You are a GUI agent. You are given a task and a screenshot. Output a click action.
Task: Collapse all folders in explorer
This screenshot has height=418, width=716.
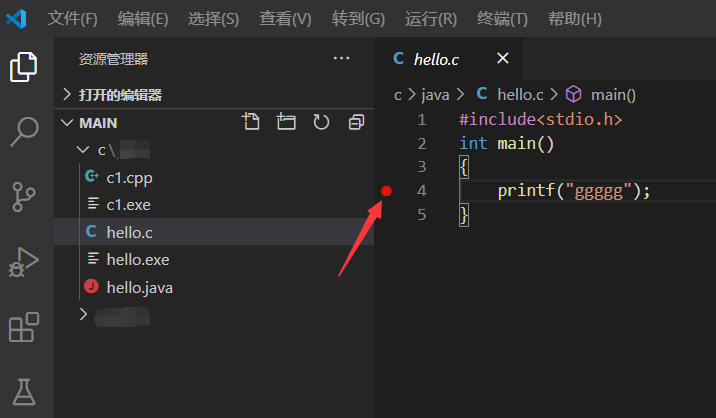pyautogui.click(x=356, y=122)
